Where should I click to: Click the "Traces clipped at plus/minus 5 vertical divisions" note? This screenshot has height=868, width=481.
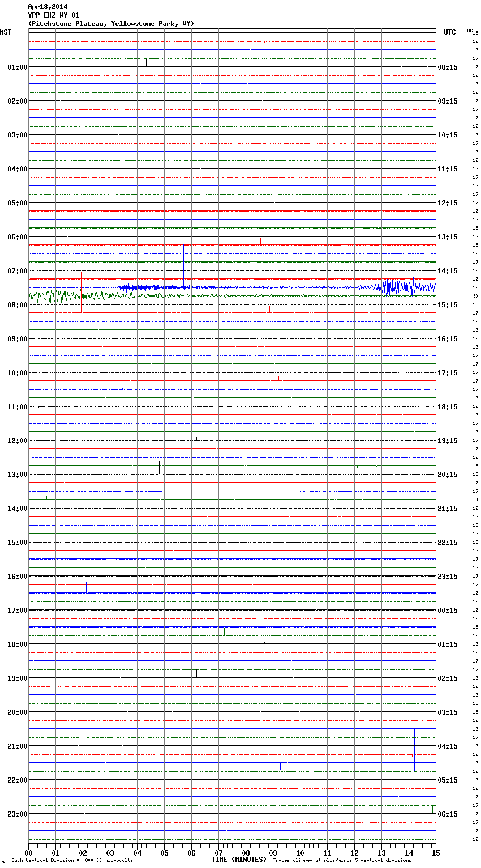tap(342, 861)
